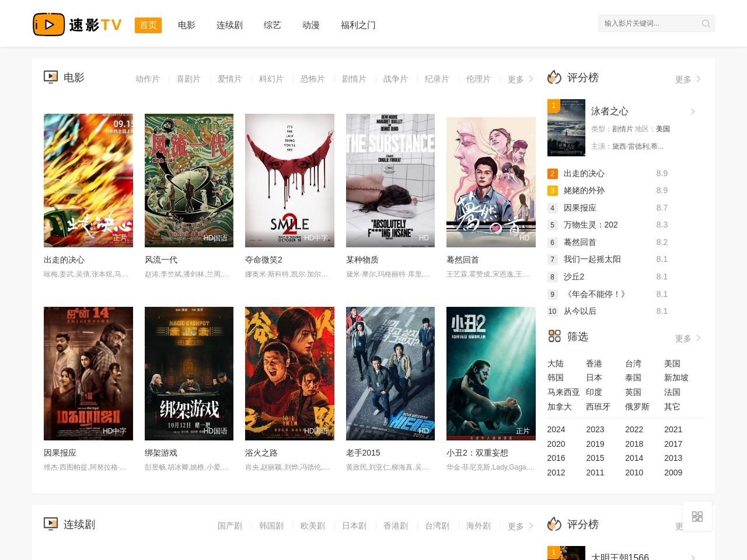
Task: Expand 更多 beside 评分榜 heading
Action: point(687,79)
